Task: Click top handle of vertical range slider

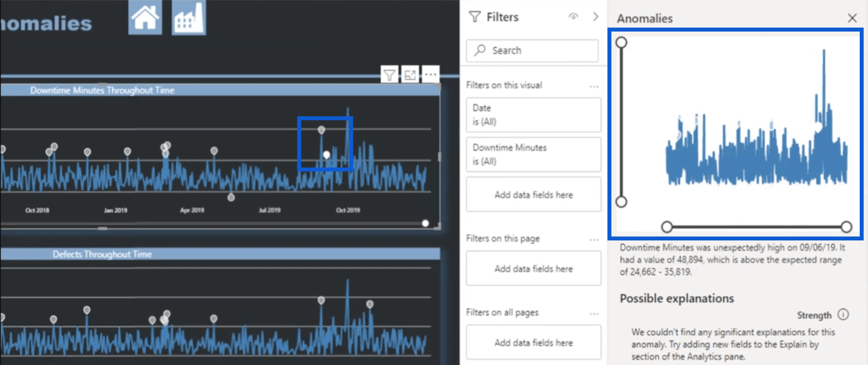Action: tap(622, 42)
